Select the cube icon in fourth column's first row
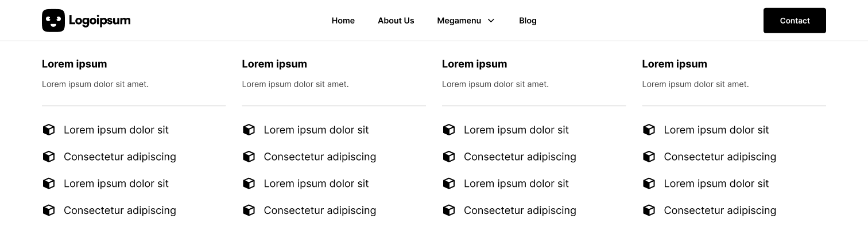Screen dimensions: 868x234 649,130
